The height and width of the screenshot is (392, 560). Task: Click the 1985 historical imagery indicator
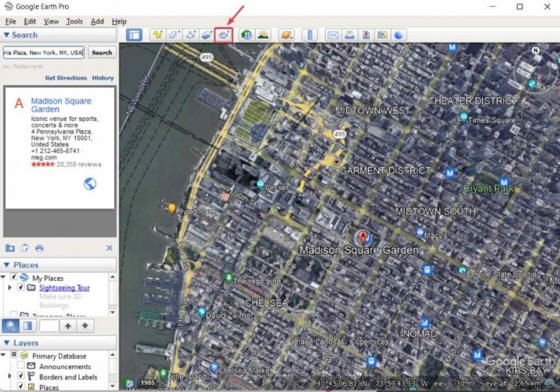click(148, 383)
